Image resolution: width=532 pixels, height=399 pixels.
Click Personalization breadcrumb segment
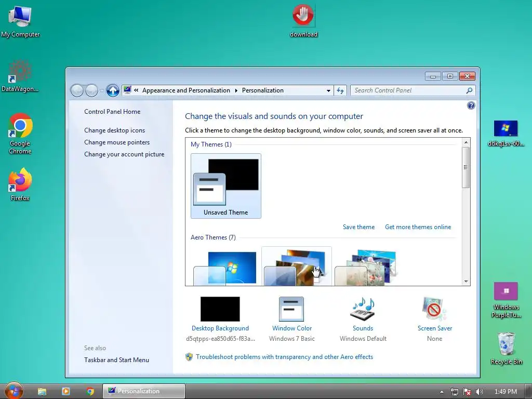point(262,90)
